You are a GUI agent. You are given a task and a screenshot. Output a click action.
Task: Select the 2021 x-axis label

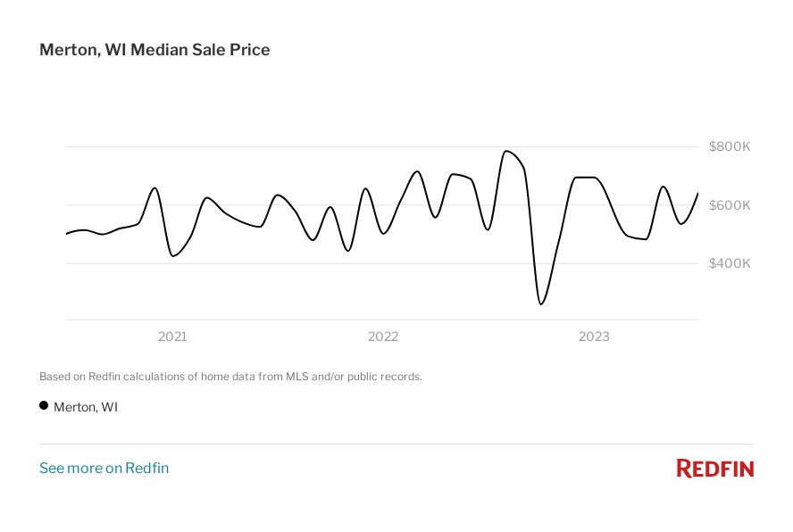click(x=172, y=337)
